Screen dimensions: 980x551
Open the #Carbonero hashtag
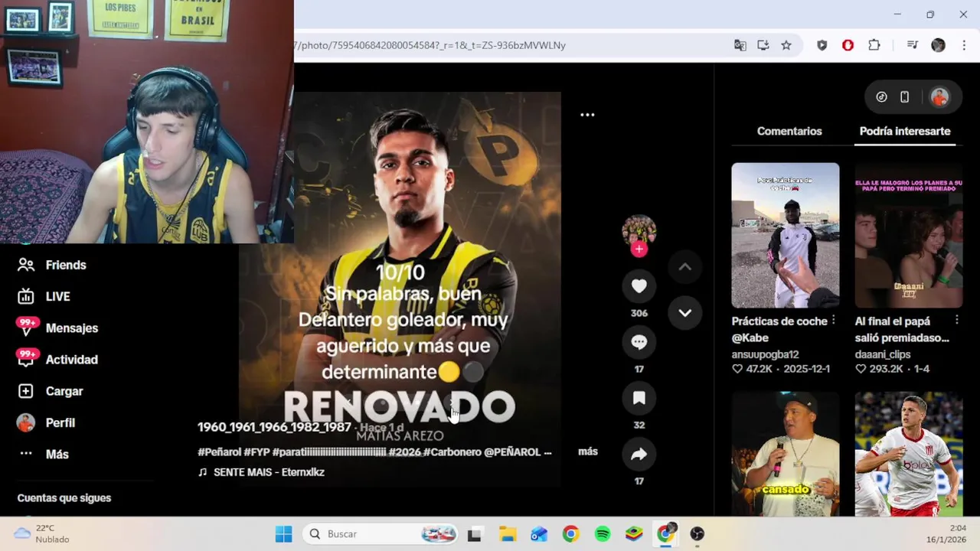click(x=452, y=452)
